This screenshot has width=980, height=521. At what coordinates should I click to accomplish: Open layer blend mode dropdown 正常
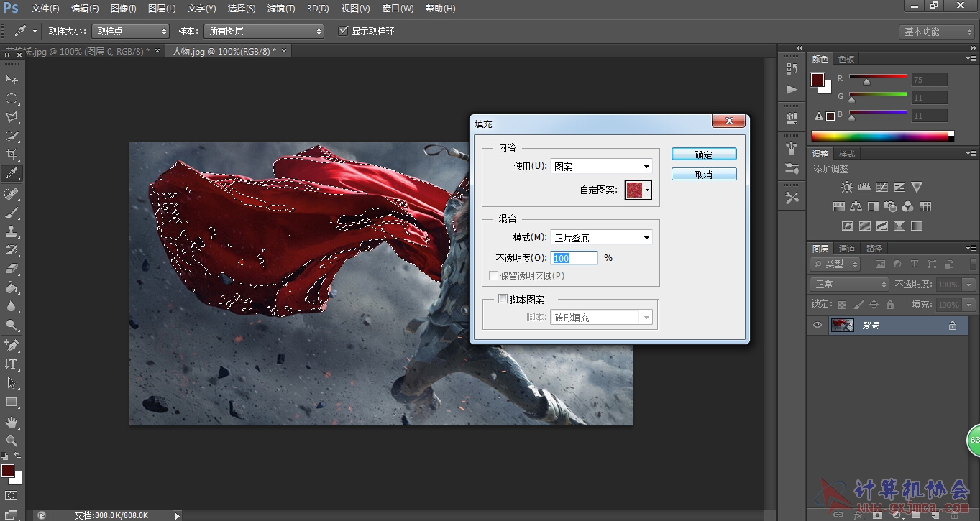point(850,285)
